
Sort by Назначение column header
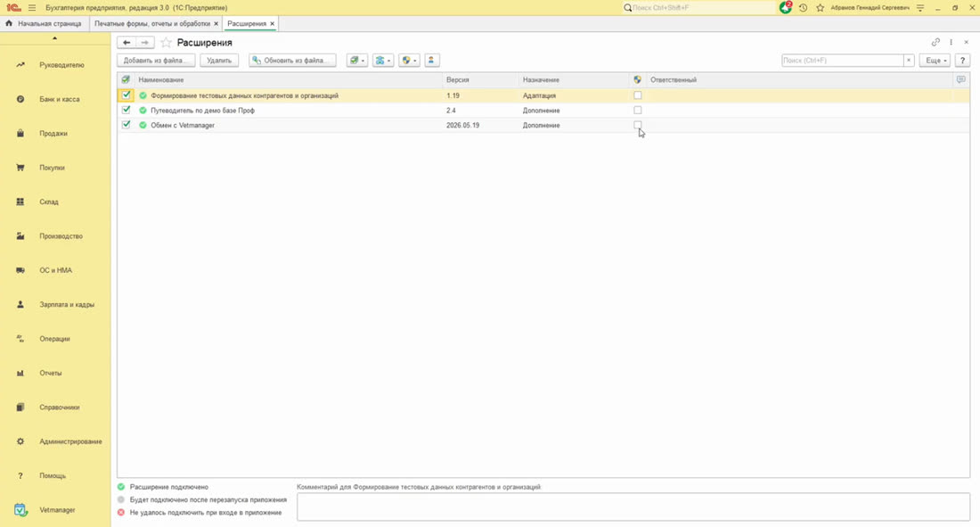[x=542, y=79]
